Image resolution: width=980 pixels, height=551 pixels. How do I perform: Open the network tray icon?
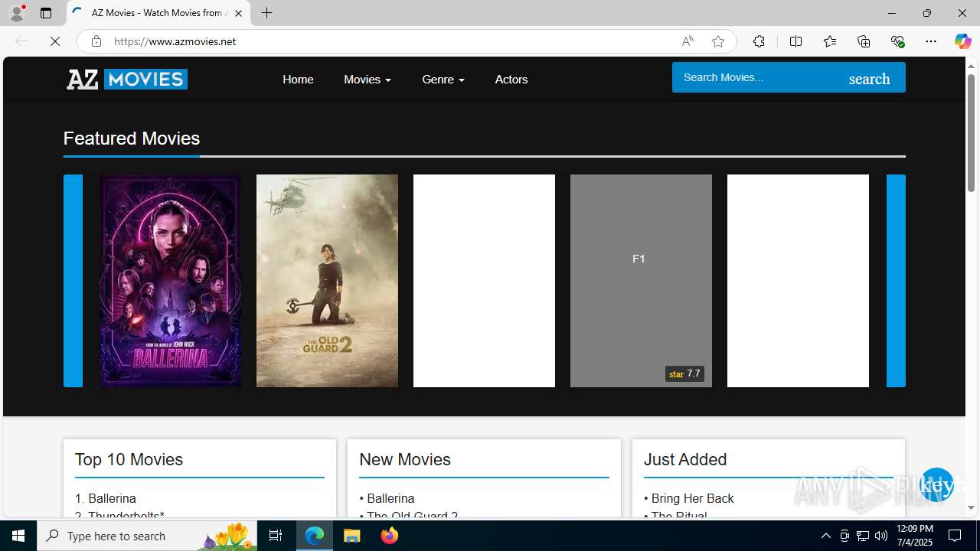[x=863, y=536]
